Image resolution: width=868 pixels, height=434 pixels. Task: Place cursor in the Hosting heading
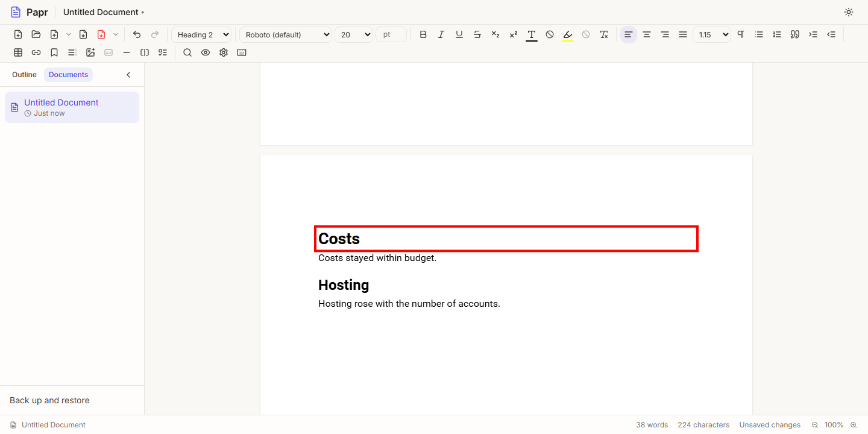344,285
